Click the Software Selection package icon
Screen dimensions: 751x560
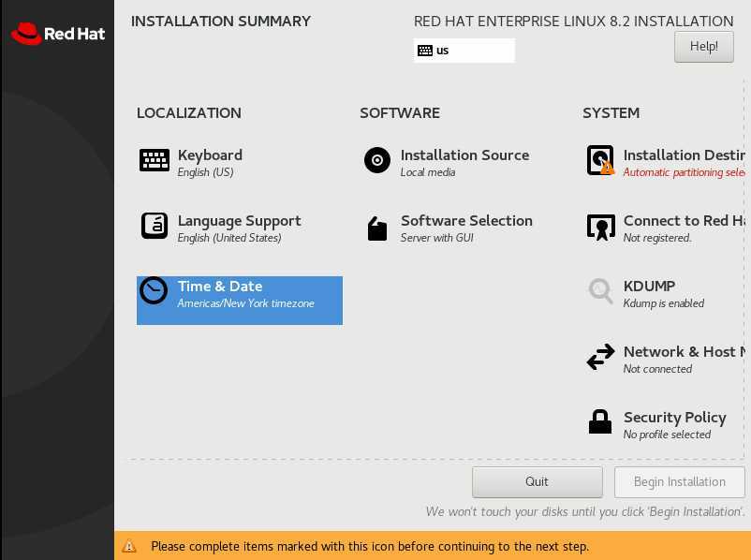tap(377, 228)
